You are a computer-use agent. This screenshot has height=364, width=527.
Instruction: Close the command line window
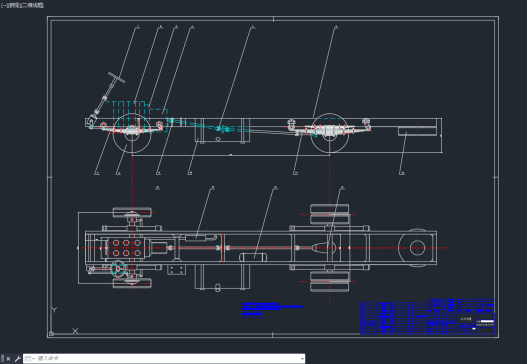click(8, 359)
